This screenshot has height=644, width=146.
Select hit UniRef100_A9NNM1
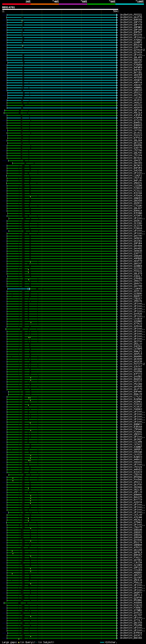pyautogui.click(x=131, y=87)
